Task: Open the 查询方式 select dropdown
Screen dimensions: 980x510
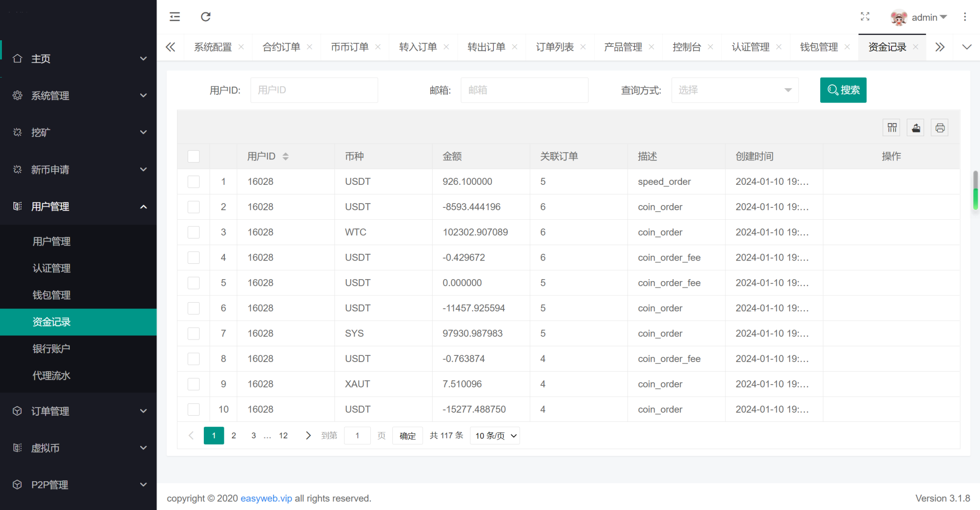Action: tap(735, 90)
